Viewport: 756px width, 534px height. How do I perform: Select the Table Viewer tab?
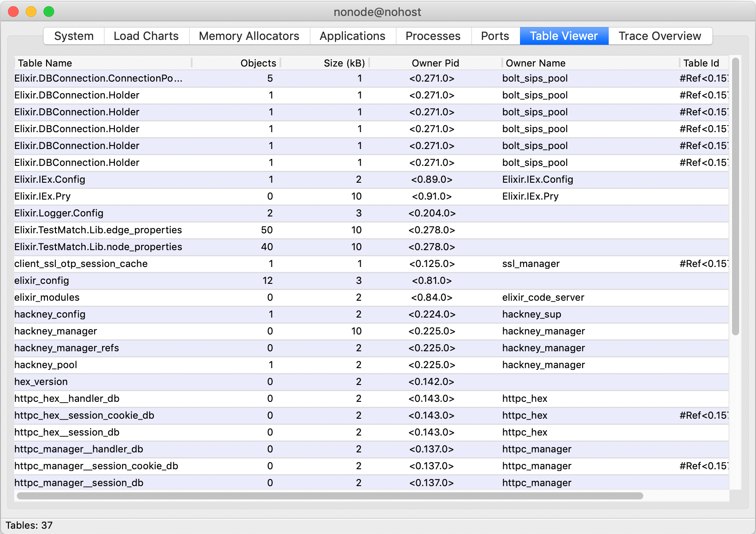563,36
